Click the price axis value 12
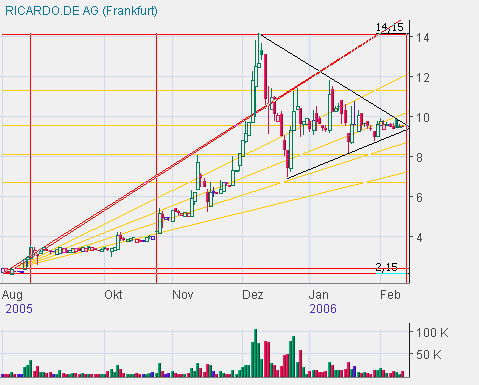This screenshot has height=385, width=479. 422,78
